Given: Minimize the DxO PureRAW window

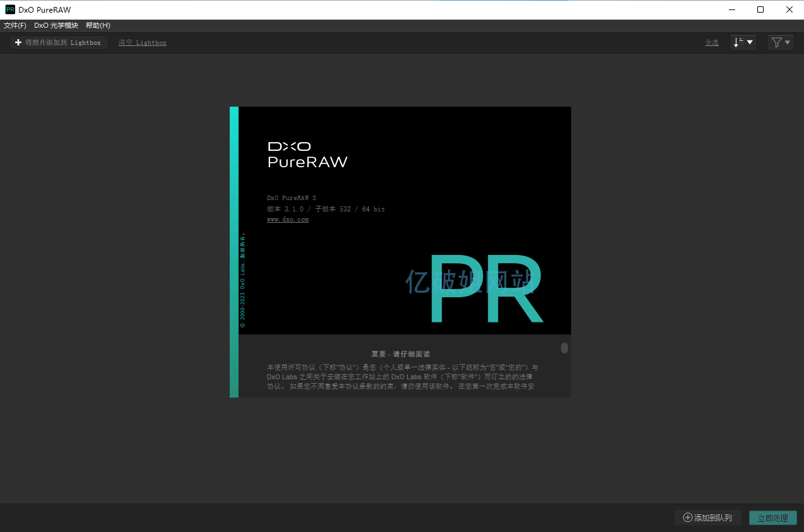Looking at the screenshot, I should coord(731,9).
